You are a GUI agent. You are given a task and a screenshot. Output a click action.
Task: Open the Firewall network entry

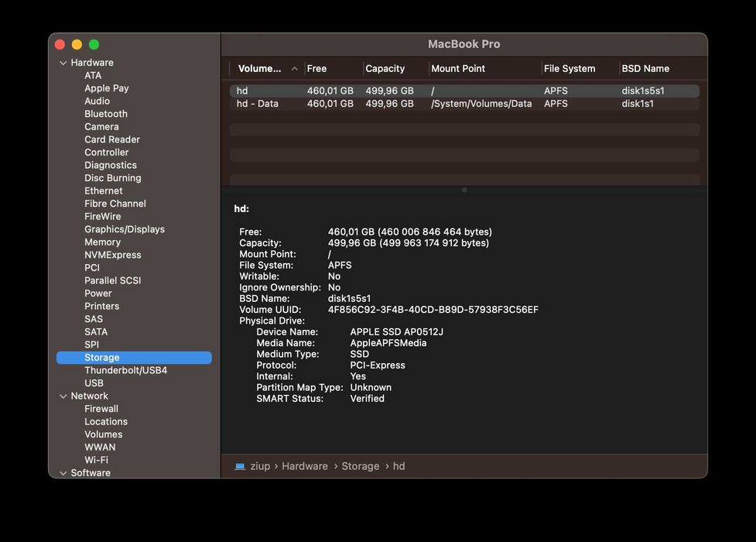[101, 409]
